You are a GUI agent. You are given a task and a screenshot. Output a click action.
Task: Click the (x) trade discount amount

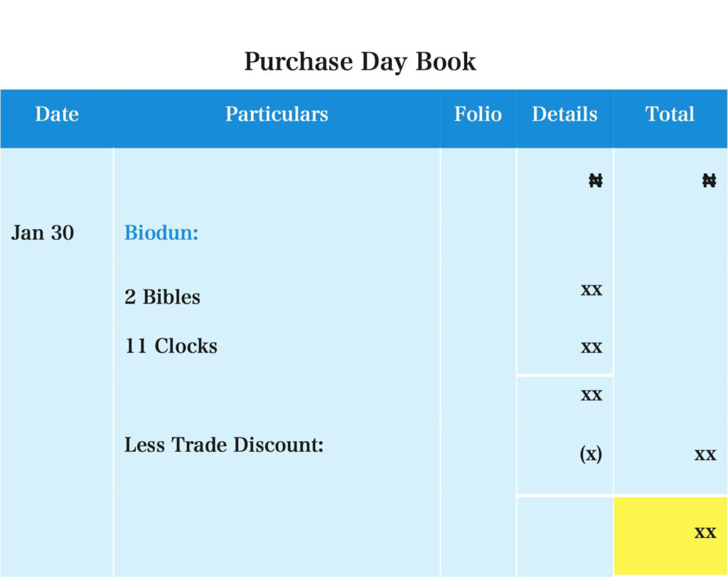click(x=591, y=454)
